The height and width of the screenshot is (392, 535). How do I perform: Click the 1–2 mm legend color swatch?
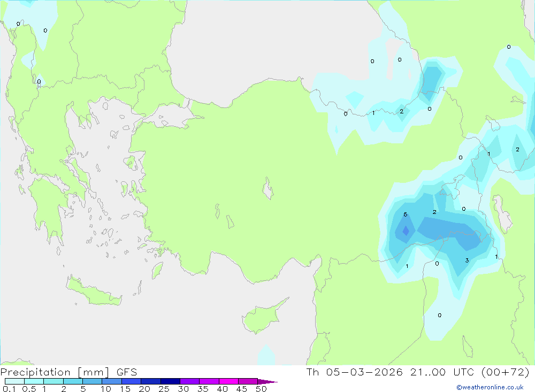click(53, 381)
